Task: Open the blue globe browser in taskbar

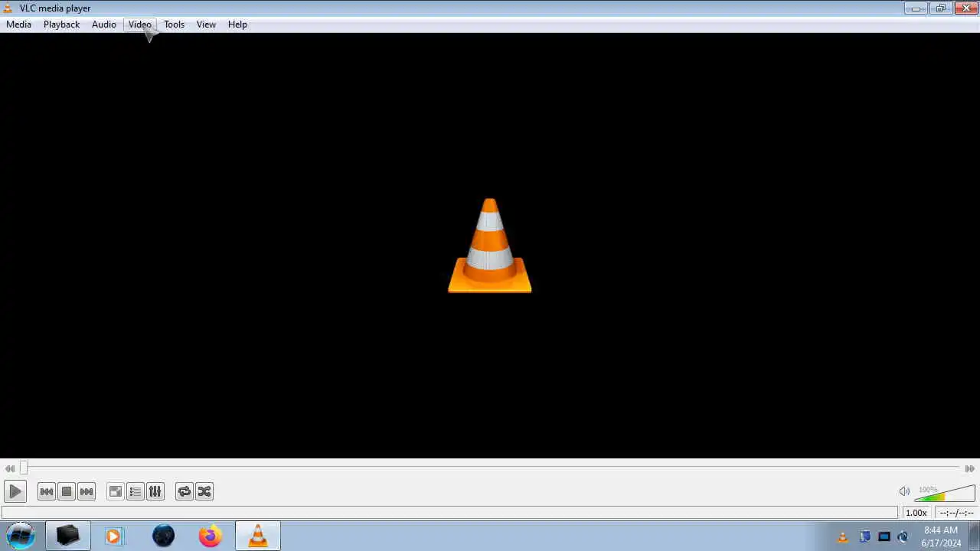Action: pyautogui.click(x=163, y=536)
